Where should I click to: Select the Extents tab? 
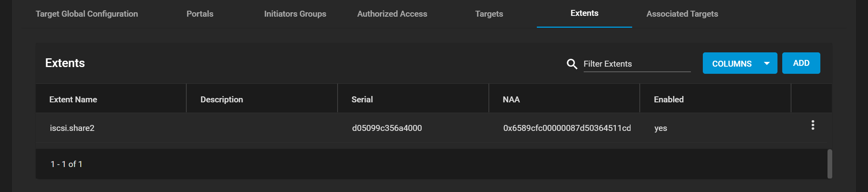pos(584,13)
